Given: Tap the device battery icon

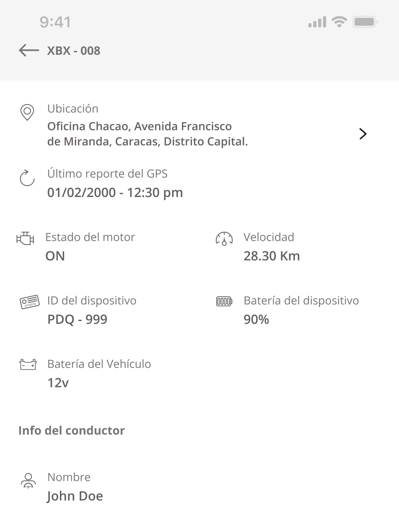Looking at the screenshot, I should coord(224,301).
